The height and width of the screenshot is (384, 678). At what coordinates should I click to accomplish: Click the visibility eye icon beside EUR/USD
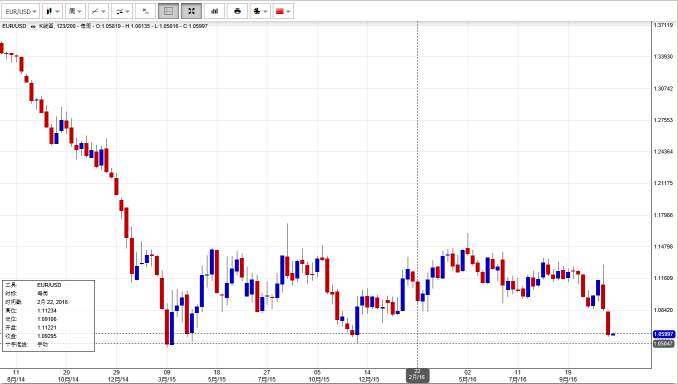coord(32,26)
